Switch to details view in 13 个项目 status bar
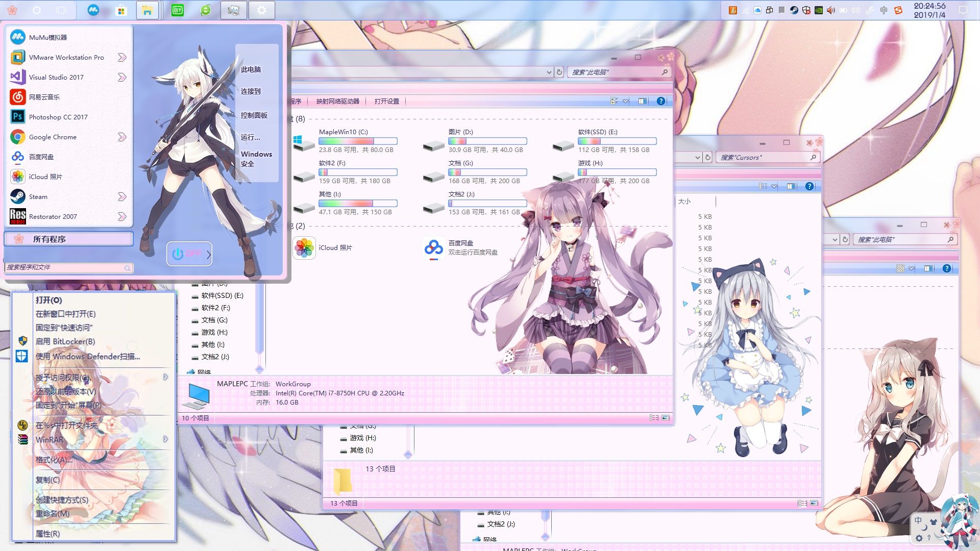The width and height of the screenshot is (980, 551). tap(802, 504)
